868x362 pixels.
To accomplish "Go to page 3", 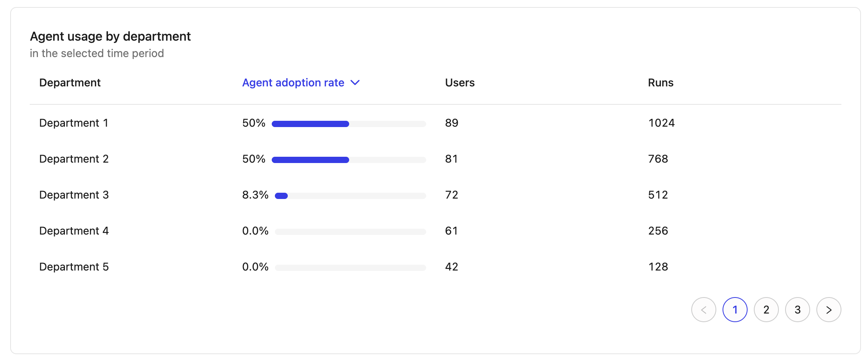I will pyautogui.click(x=797, y=310).
